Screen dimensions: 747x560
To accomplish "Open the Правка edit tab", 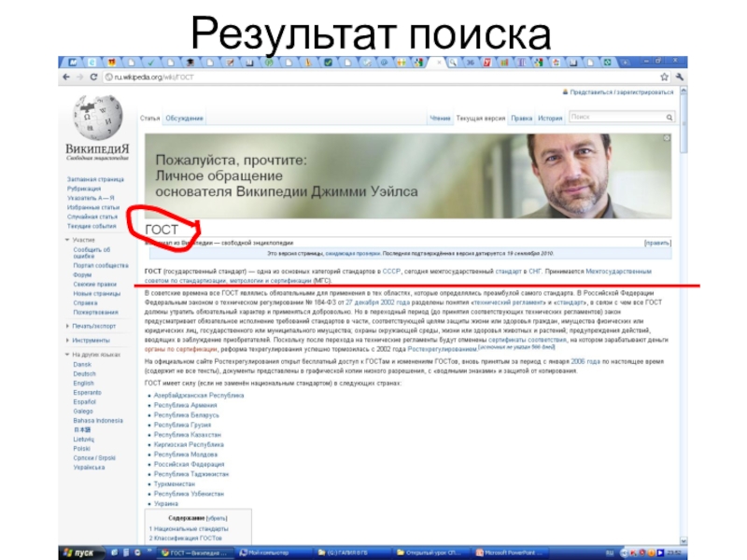I will (521, 119).
